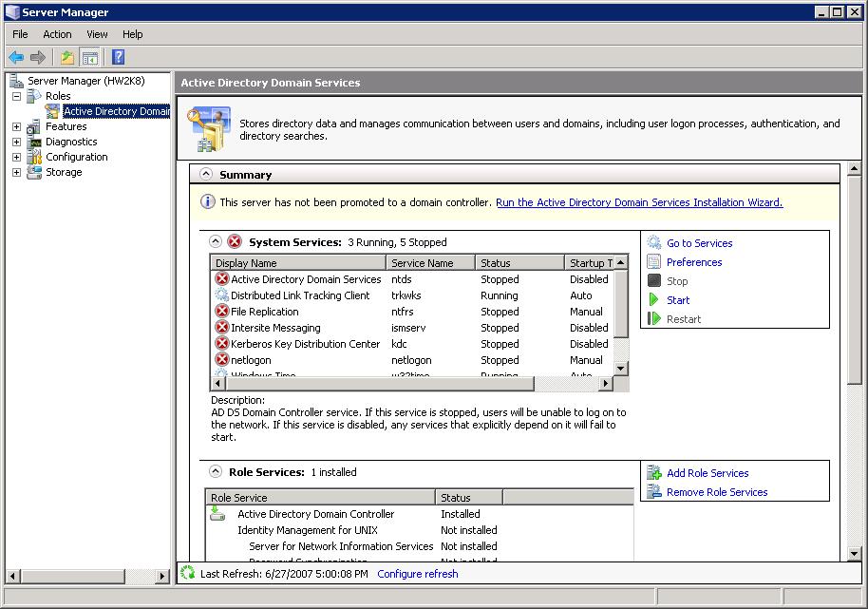Click the main pane scroll down arrow
This screenshot has width=868, height=609.
[x=854, y=553]
